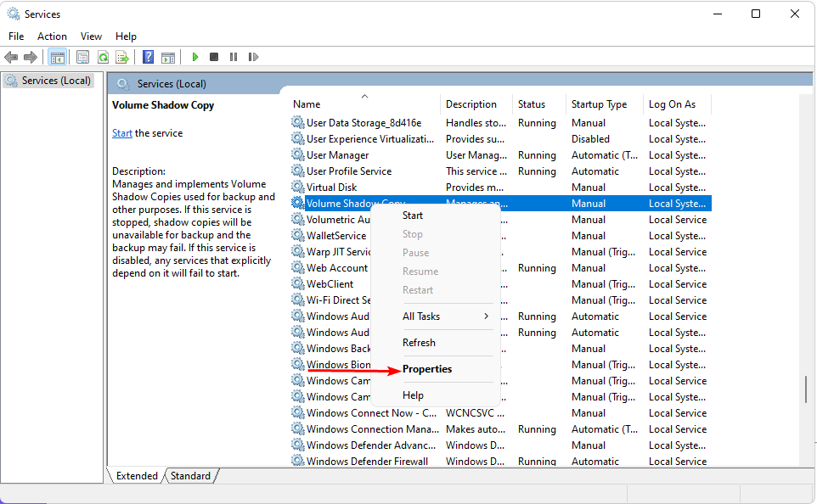
Task: Click the Services app icon in title bar
Action: point(13,14)
